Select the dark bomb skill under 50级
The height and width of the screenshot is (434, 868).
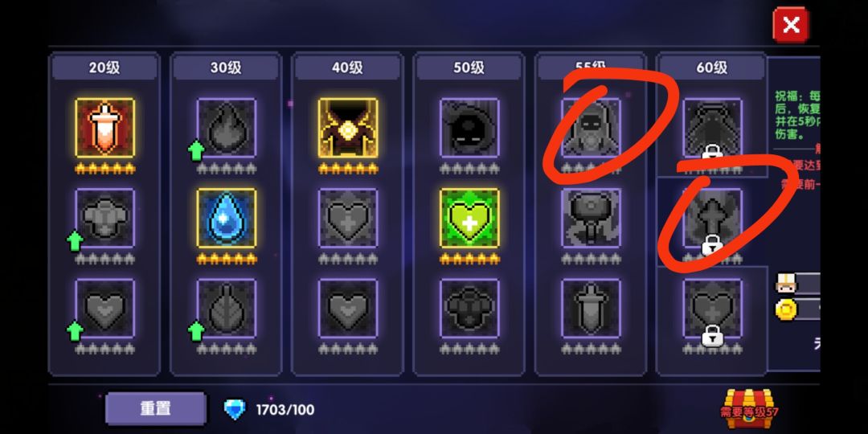469,128
